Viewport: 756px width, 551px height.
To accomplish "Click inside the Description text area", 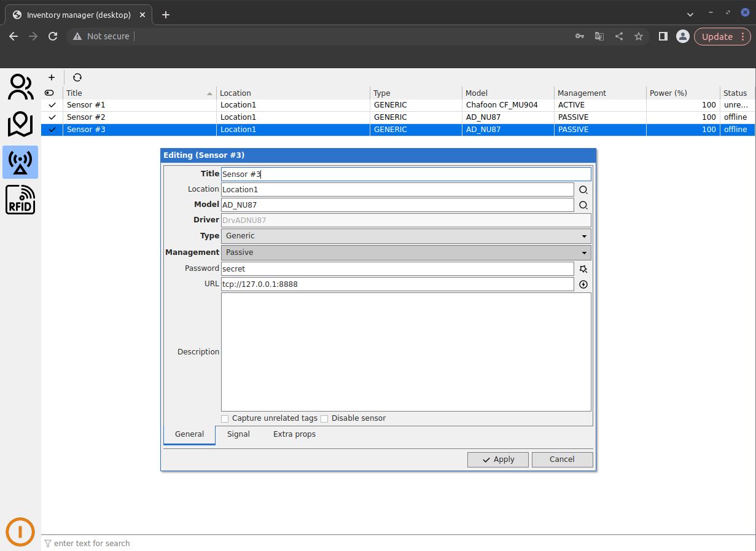I will click(x=406, y=352).
